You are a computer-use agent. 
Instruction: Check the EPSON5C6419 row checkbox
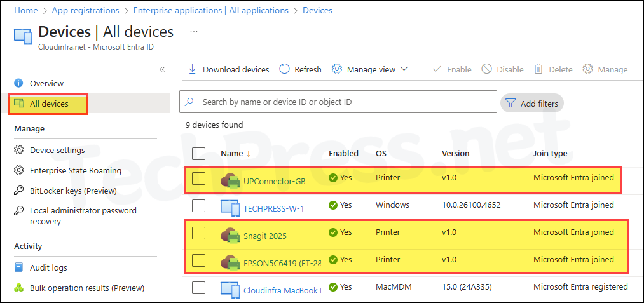[x=199, y=260]
